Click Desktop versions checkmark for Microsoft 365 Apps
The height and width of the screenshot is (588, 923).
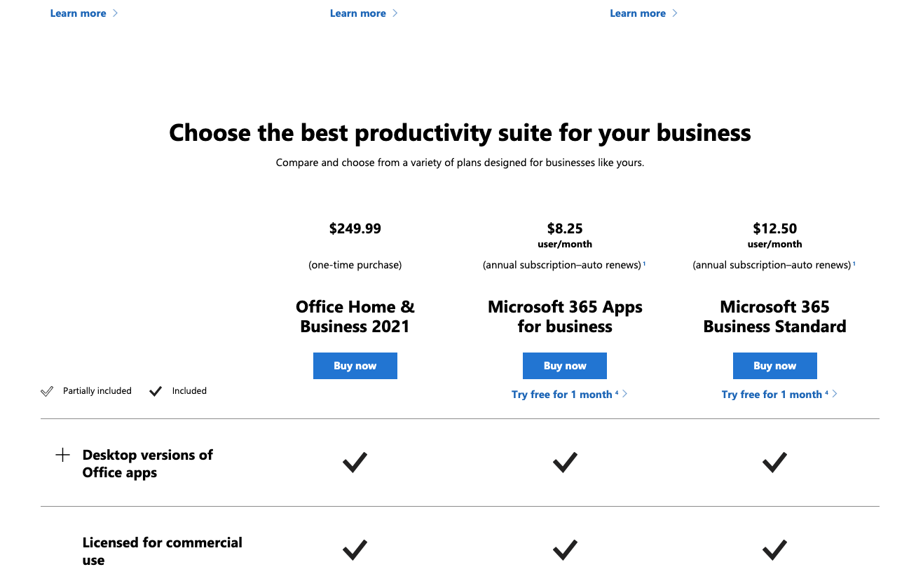pos(565,463)
